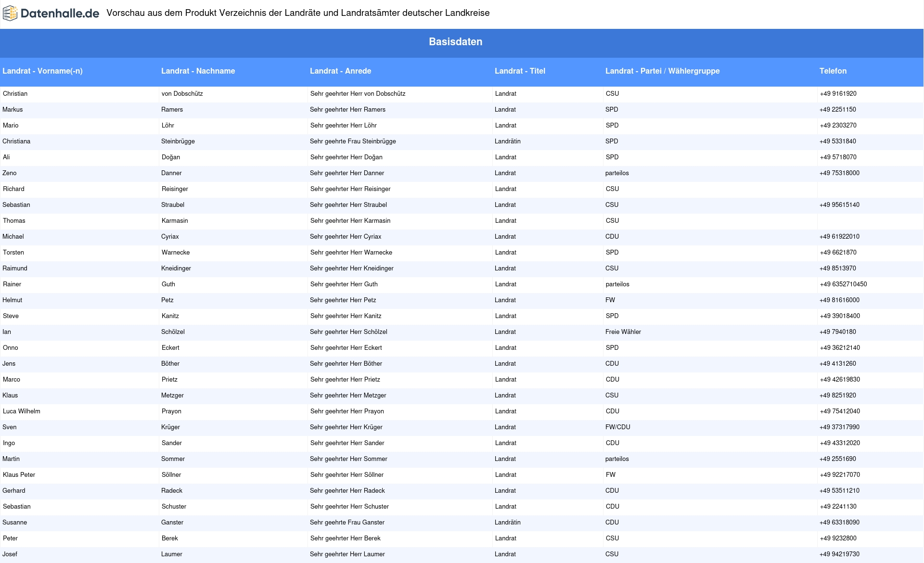Click the first name Zeno

pos(9,173)
